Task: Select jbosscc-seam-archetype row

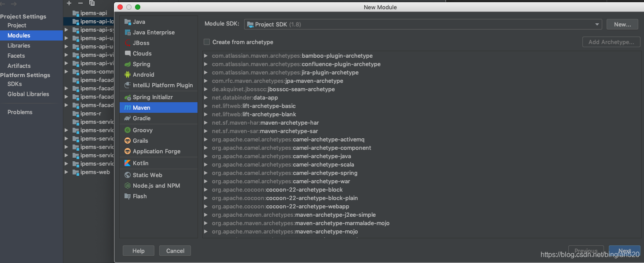Action: point(421,89)
